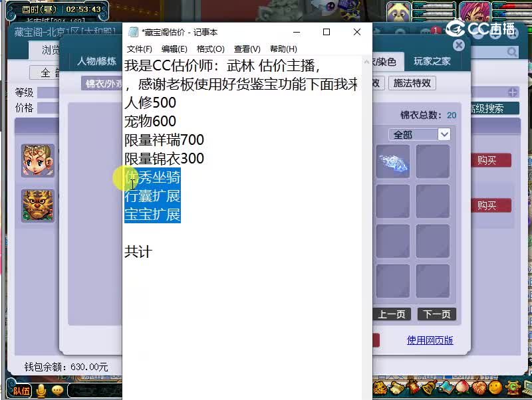This screenshot has height=400, width=532.
Task: Click the 使用网页版 link
Action: coord(430,340)
